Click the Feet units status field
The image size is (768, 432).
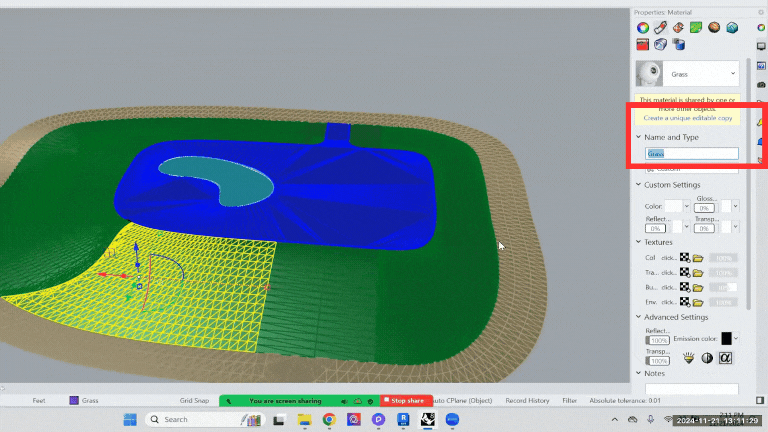pyautogui.click(x=39, y=401)
